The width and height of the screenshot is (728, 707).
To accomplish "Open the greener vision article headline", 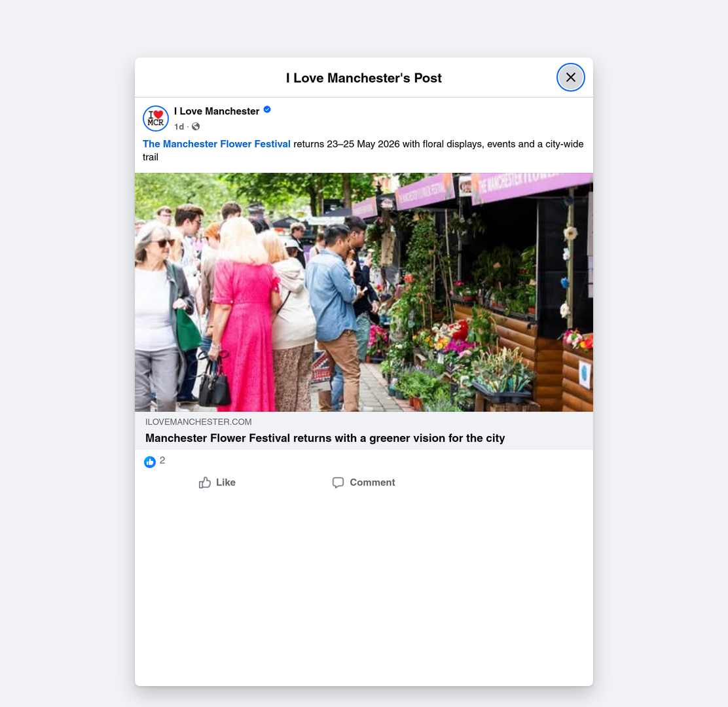I will 325,438.
